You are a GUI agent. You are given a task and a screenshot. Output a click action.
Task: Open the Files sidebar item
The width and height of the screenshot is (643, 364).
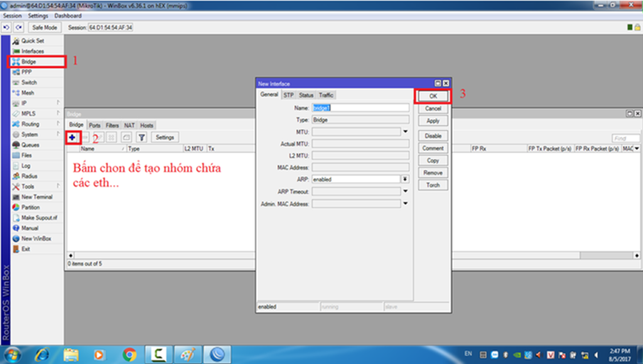pos(26,155)
